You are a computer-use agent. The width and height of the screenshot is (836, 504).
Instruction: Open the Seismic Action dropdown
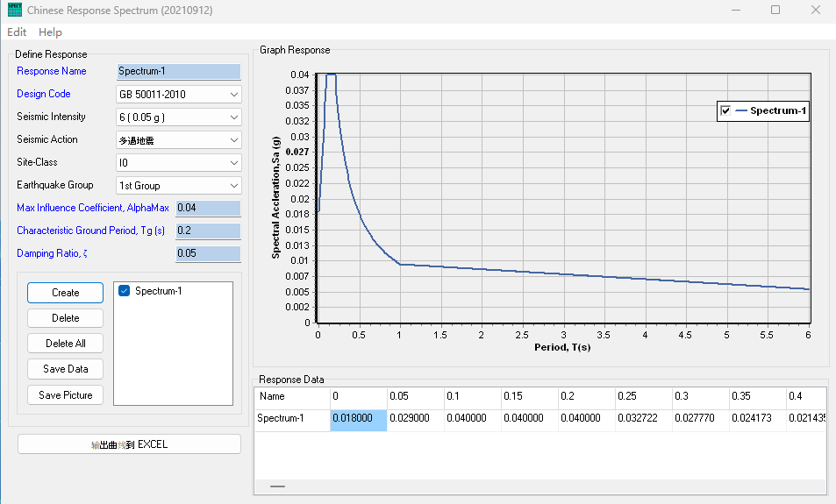tap(179, 140)
